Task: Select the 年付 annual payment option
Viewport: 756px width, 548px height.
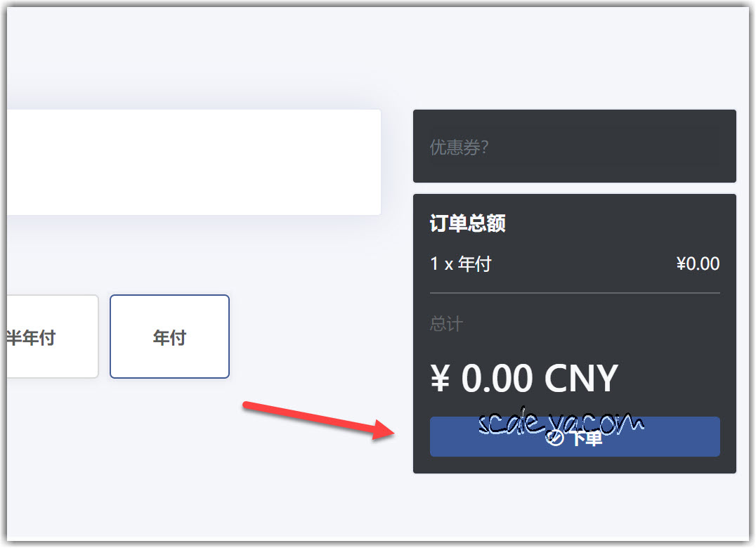Action: click(170, 337)
